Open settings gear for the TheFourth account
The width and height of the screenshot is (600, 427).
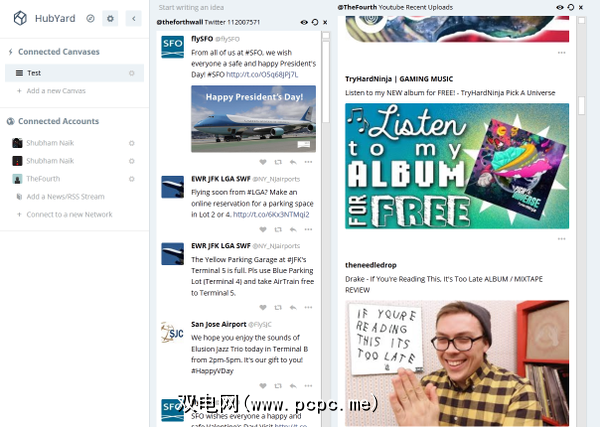[x=132, y=179]
